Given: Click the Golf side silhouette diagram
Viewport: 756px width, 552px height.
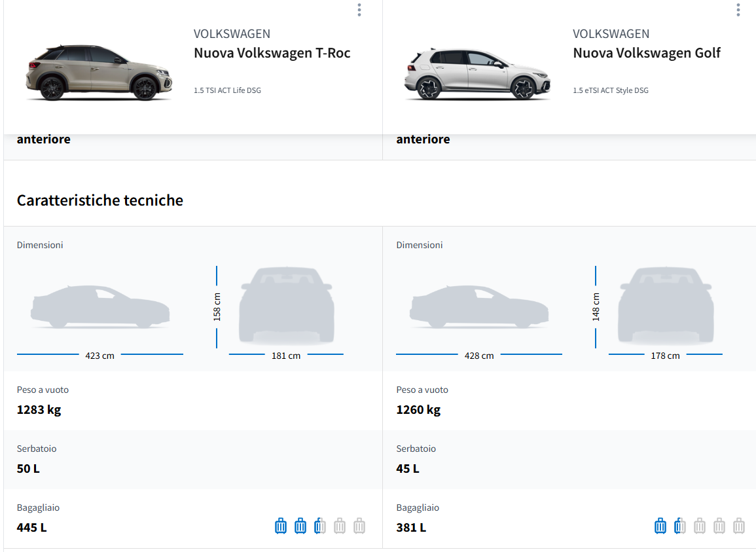Looking at the screenshot, I should coord(479,307).
